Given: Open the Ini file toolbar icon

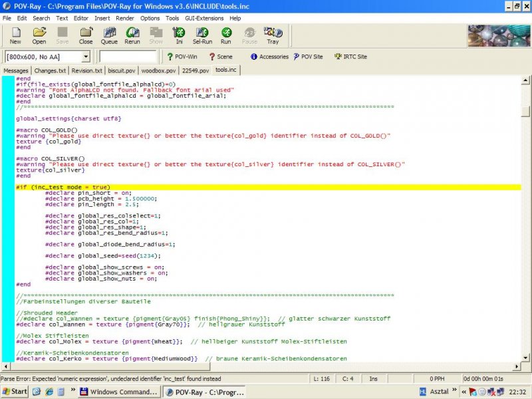Looking at the screenshot, I should [x=179, y=36].
